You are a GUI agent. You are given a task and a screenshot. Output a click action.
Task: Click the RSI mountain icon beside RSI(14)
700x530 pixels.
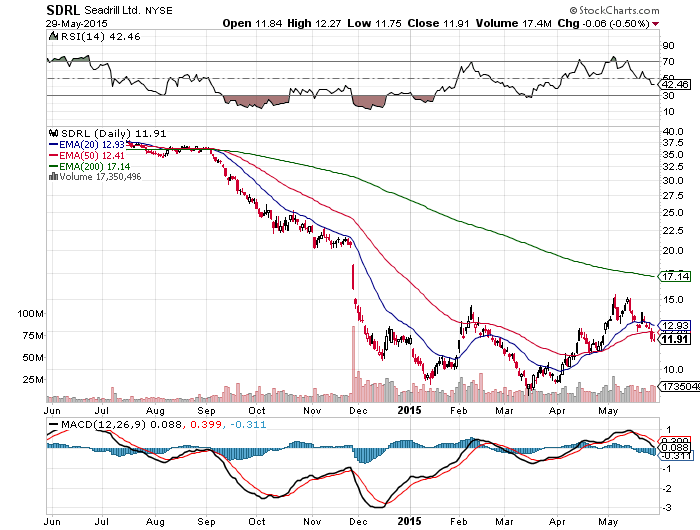53,36
